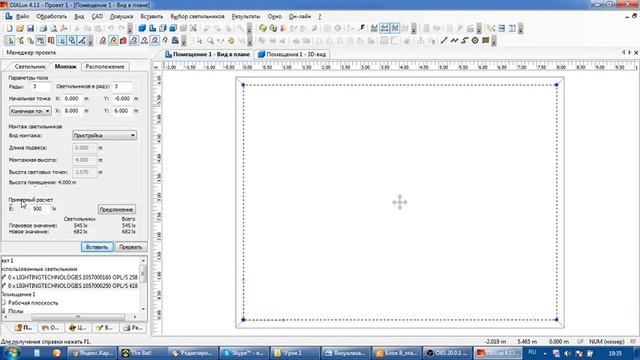Click the black S-shaped icon in top toolbar
Viewport: 640px width, 360px height.
point(362,28)
